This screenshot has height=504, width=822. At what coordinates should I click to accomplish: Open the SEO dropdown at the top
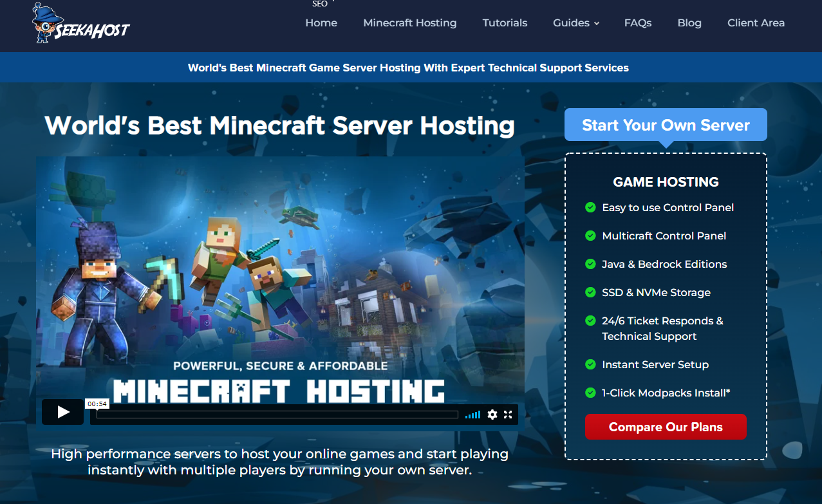[320, 5]
